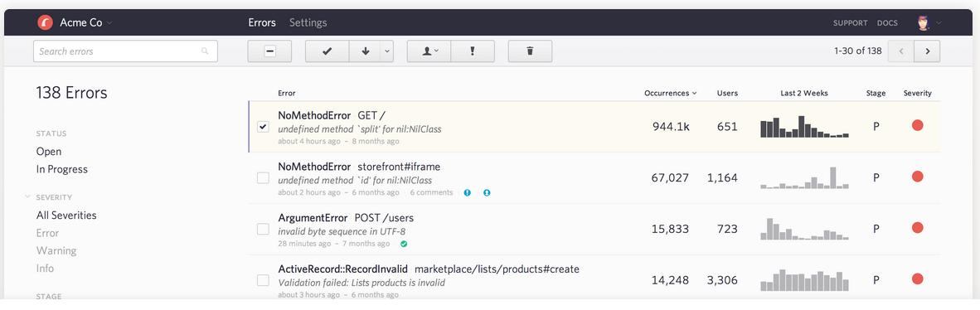Image resolution: width=980 pixels, height=310 pixels.
Task: Click the red severity dot for 14,248 row
Action: (918, 279)
